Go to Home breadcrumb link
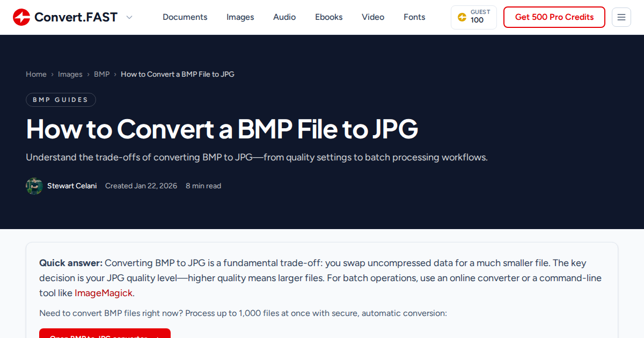 [x=36, y=74]
